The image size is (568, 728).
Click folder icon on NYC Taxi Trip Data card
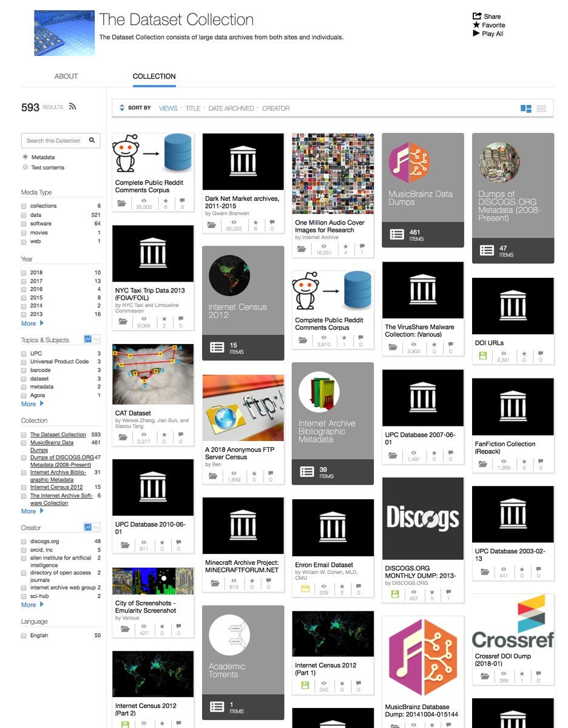tap(123, 322)
